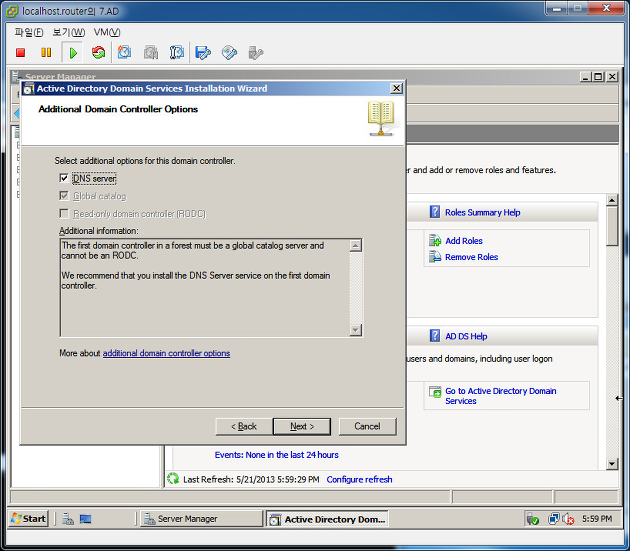The width and height of the screenshot is (630, 551).
Task: Click the muted volume tray icon
Action: point(568,519)
